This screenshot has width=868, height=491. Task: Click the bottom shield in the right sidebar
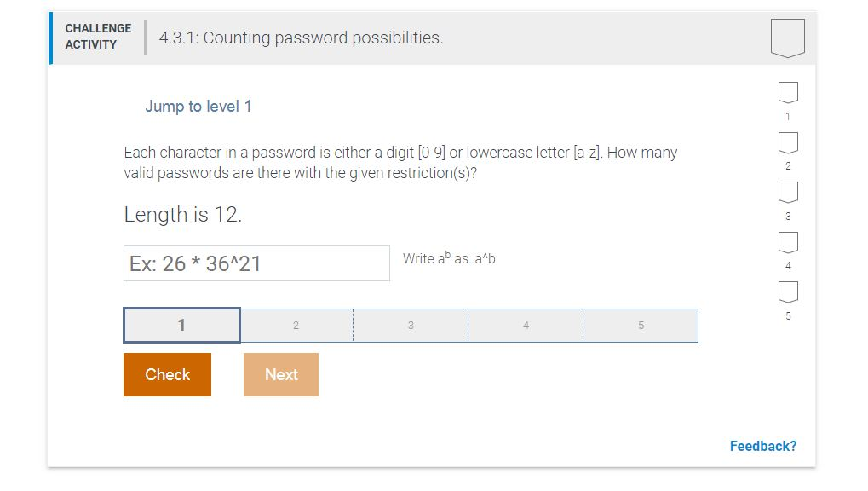pyautogui.click(x=786, y=292)
